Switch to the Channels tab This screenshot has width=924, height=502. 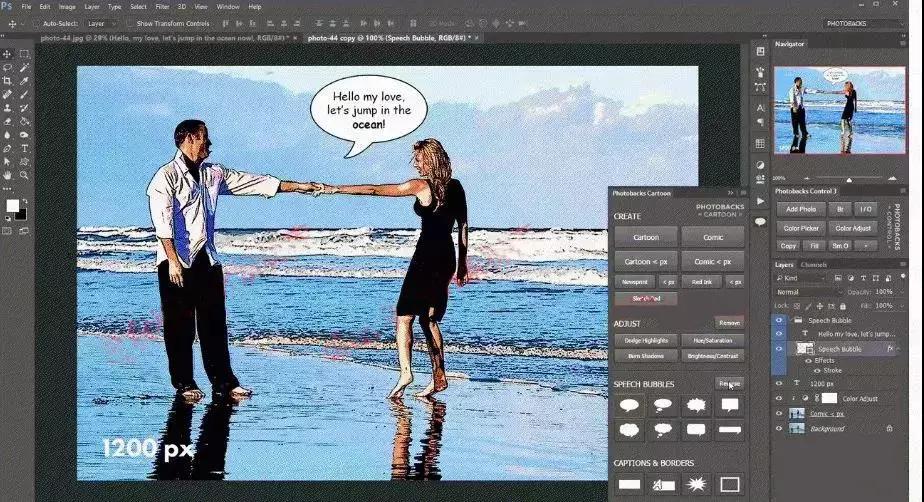813,265
